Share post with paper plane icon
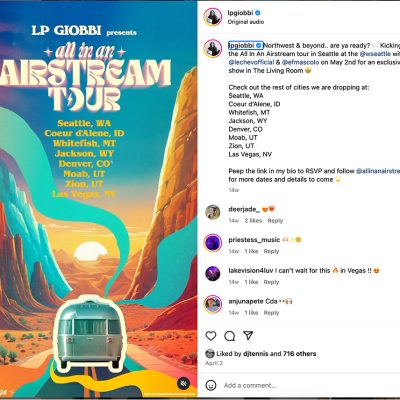This screenshot has height=400, width=400. tap(248, 335)
